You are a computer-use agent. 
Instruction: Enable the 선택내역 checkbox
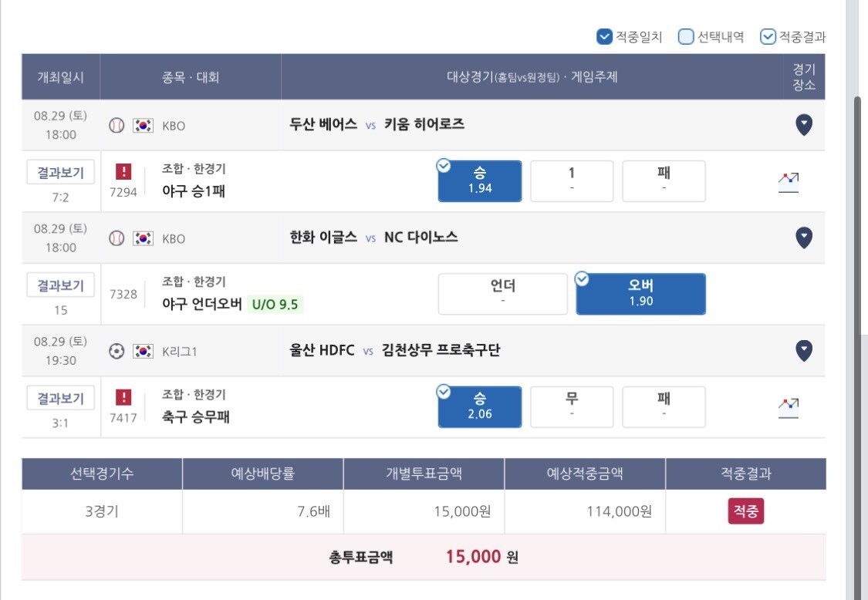click(x=686, y=36)
